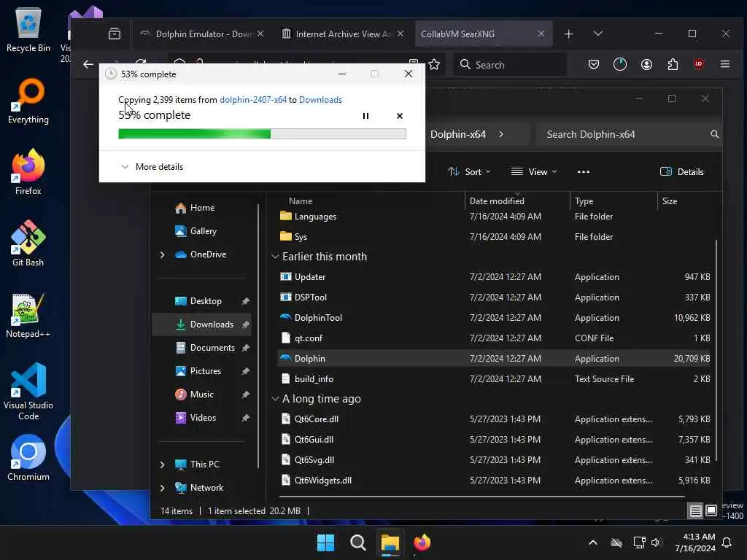Cancel the copy with the X beside pause
The image size is (747, 560).
tap(400, 116)
